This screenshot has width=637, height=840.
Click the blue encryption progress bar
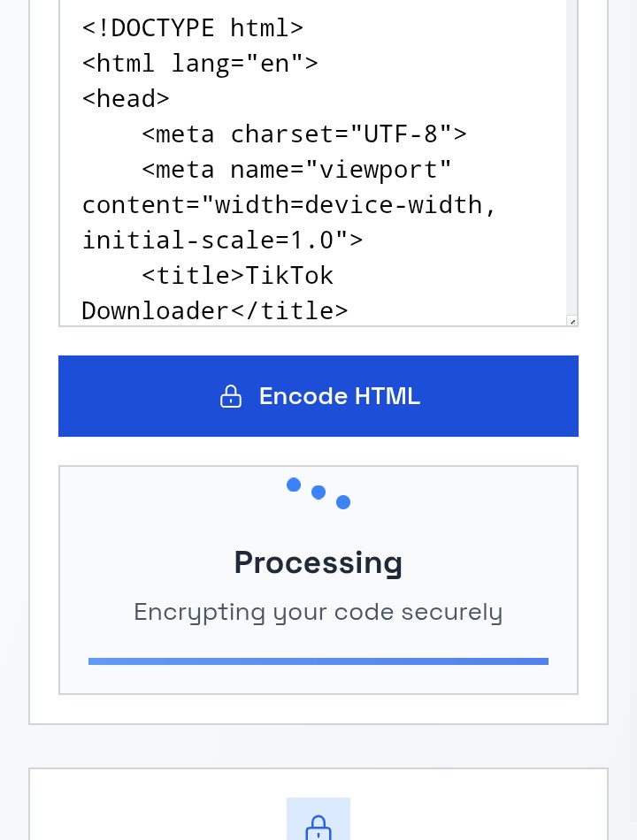click(x=318, y=661)
